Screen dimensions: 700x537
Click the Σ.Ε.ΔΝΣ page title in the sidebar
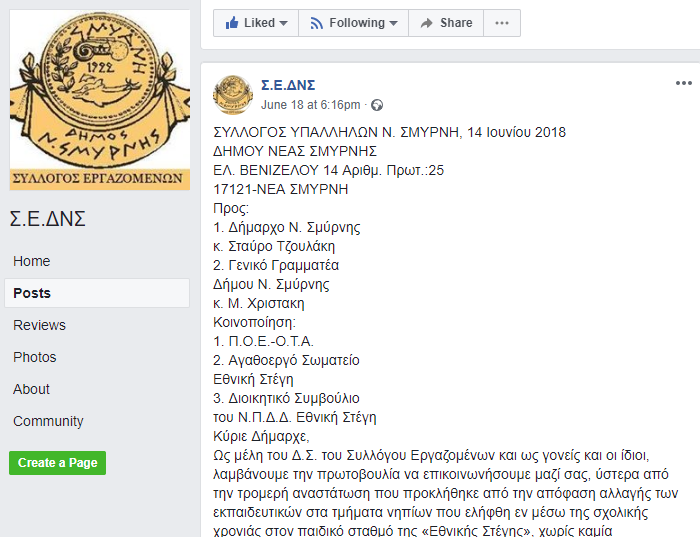(x=47, y=218)
